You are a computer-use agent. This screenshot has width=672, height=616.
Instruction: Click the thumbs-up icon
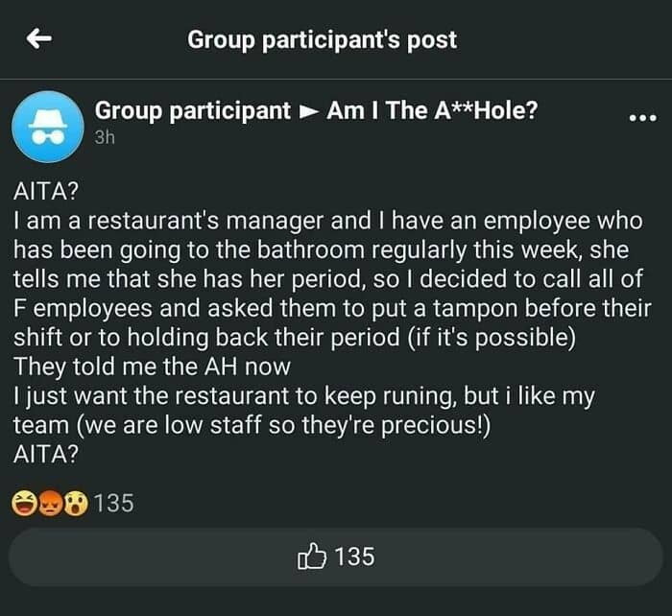313,557
